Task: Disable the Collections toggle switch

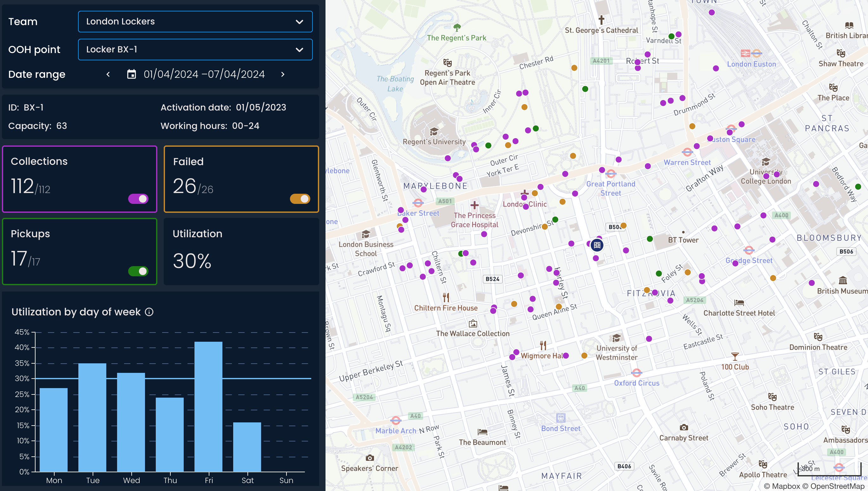Action: [138, 199]
